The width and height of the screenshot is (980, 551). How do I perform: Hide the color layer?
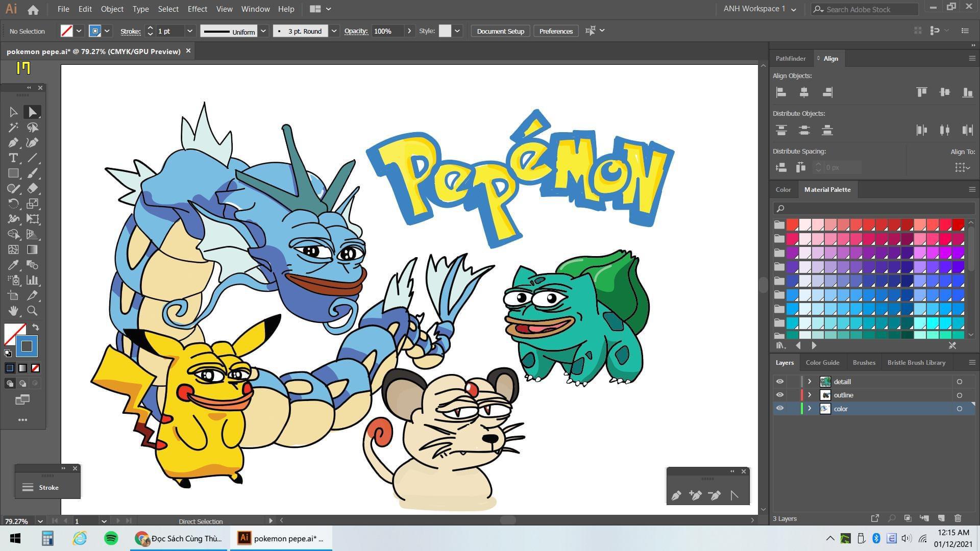click(779, 408)
